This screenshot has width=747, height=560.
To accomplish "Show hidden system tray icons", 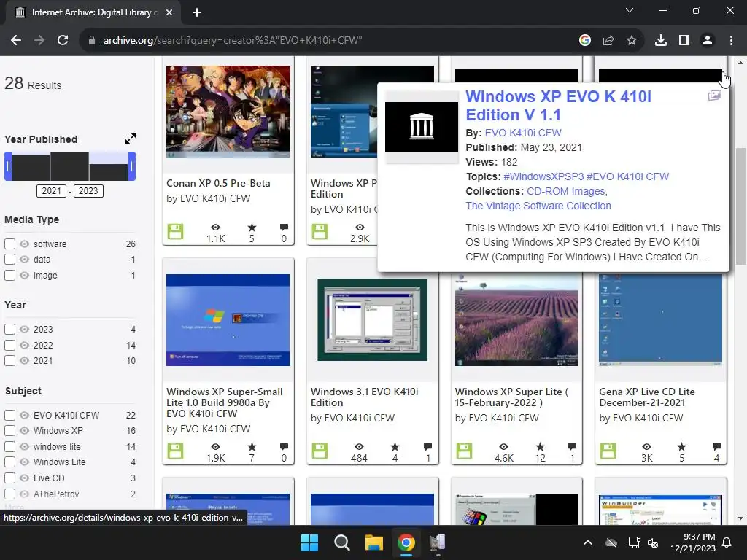I will [x=588, y=542].
